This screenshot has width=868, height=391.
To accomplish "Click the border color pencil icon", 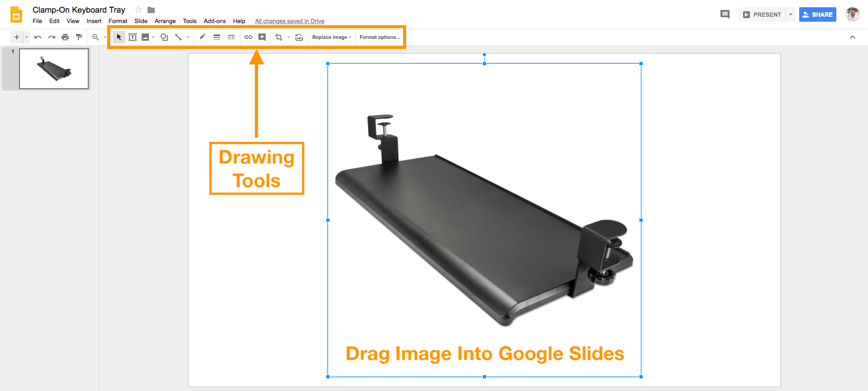I will pyautogui.click(x=203, y=37).
